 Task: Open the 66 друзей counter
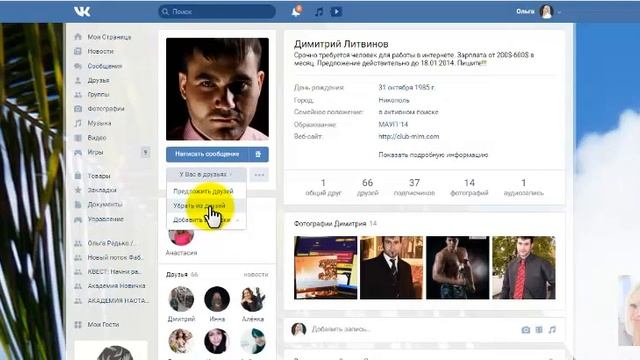367,187
